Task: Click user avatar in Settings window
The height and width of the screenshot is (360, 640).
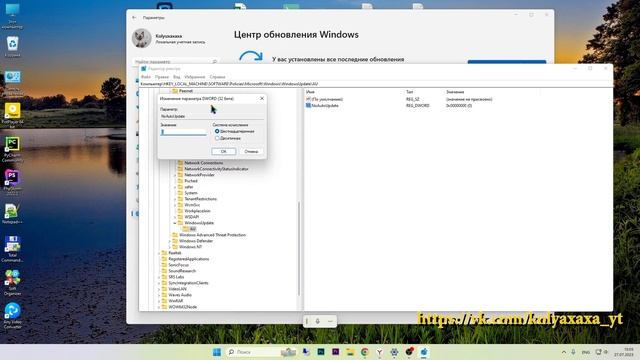Action: click(142, 38)
